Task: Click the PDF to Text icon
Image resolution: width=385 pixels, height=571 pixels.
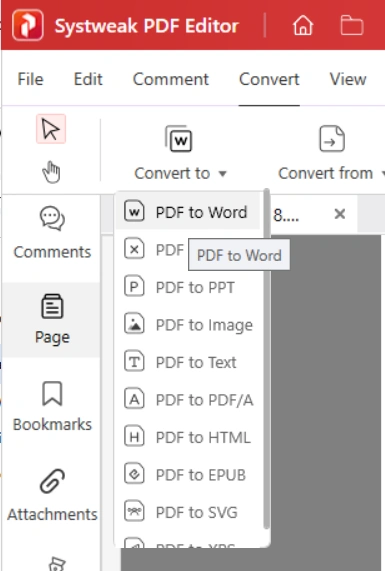Action: point(134,362)
